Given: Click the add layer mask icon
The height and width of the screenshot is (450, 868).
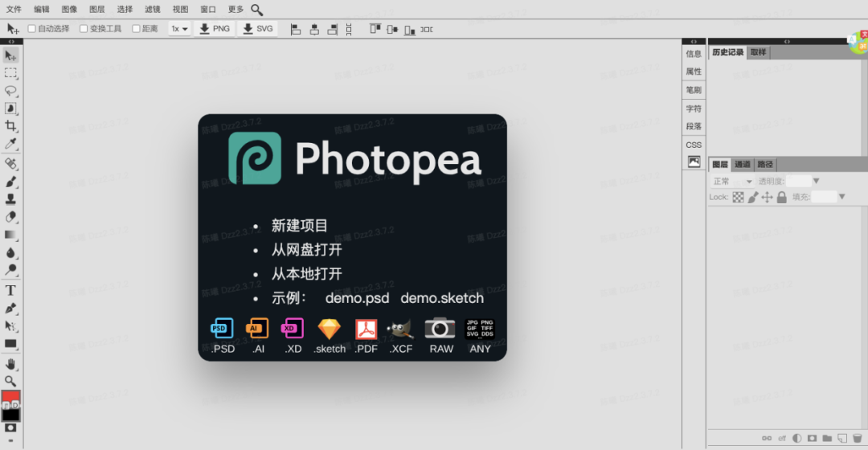Looking at the screenshot, I should 812,438.
